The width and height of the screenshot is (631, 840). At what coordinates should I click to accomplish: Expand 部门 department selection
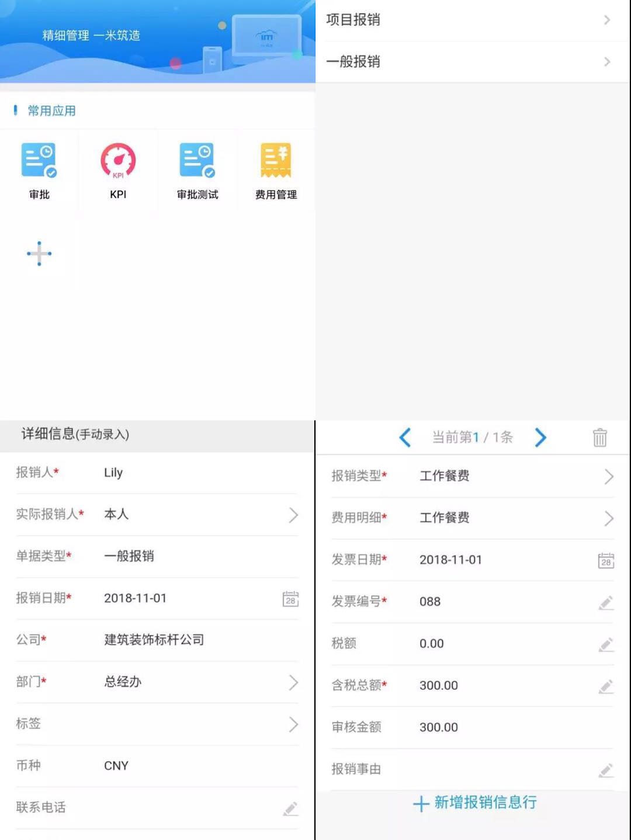[x=293, y=682]
